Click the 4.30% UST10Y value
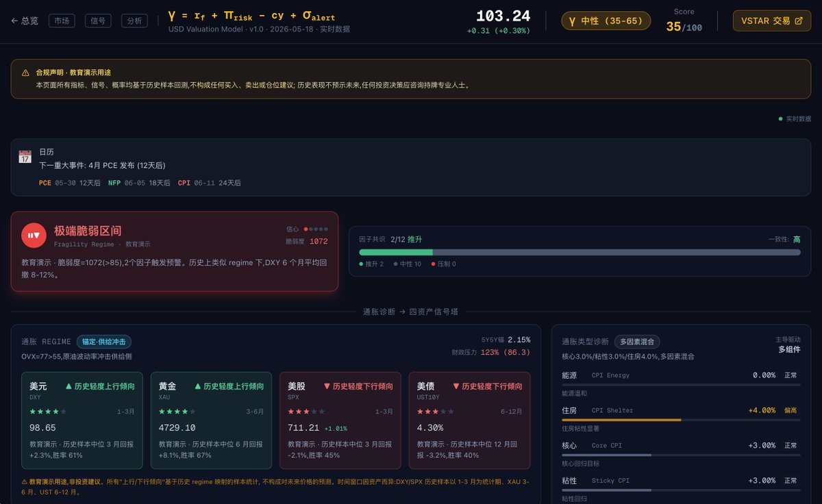 point(430,427)
